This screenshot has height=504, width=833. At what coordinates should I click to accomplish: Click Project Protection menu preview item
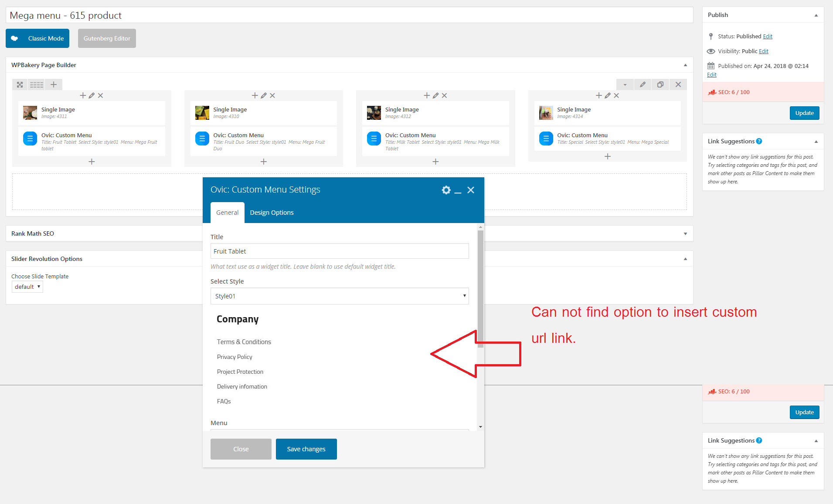click(240, 372)
